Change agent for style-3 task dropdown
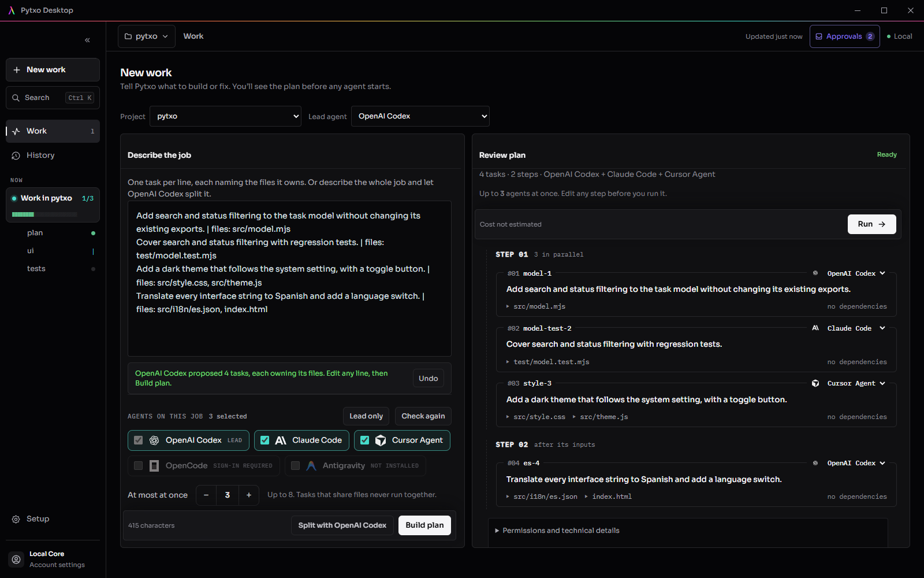Viewport: 924px width, 578px height. [x=856, y=383]
